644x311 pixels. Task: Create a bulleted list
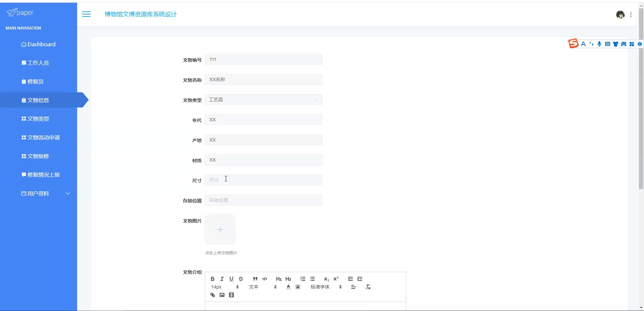tap(312, 279)
